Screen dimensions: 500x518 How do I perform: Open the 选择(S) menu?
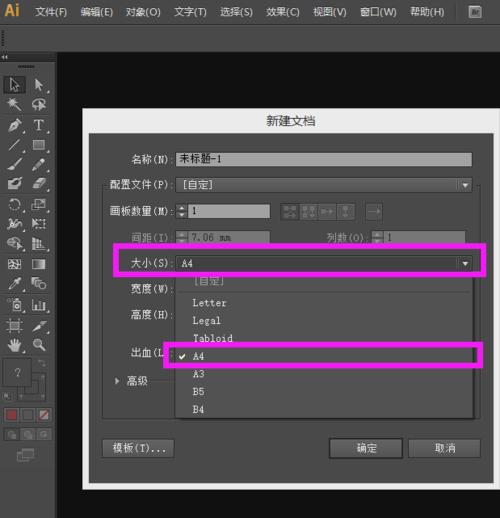tap(236, 12)
